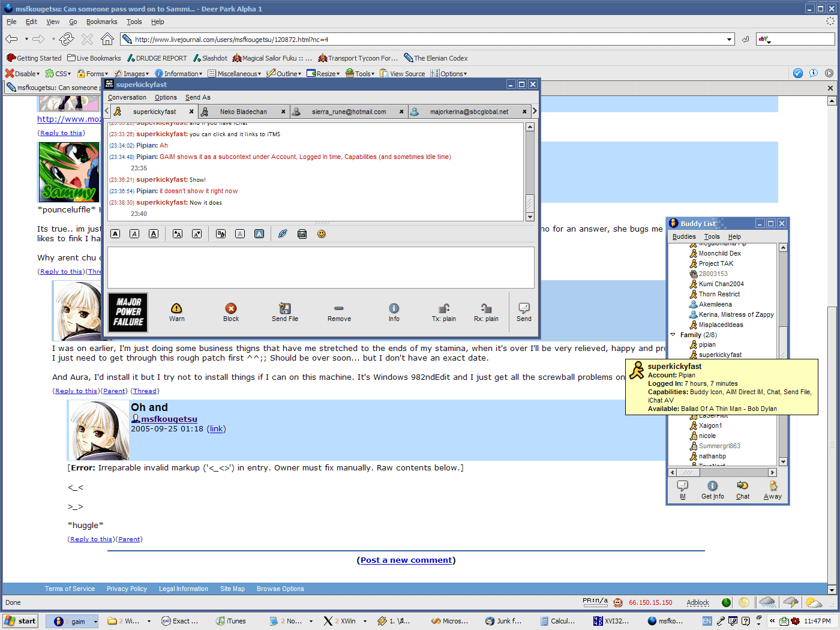Viewport: 840px width, 630px height.
Task: Insert image icon in conversation toolbar
Action: point(302,234)
